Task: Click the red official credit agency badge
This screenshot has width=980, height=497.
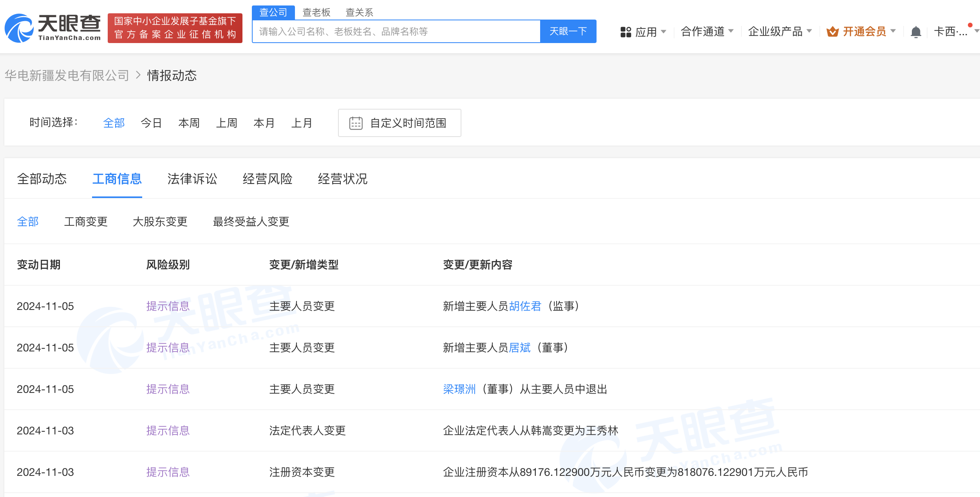Action: pyautogui.click(x=175, y=28)
